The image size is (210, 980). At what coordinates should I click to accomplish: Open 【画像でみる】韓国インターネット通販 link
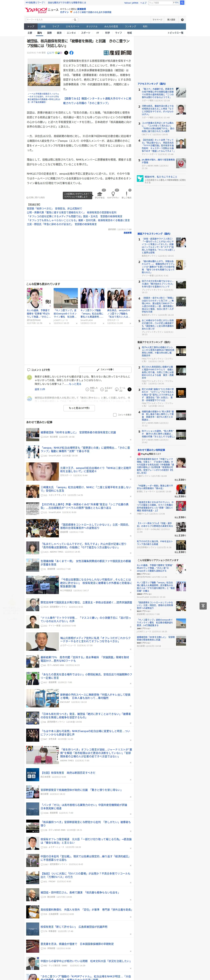[x=97, y=101]
